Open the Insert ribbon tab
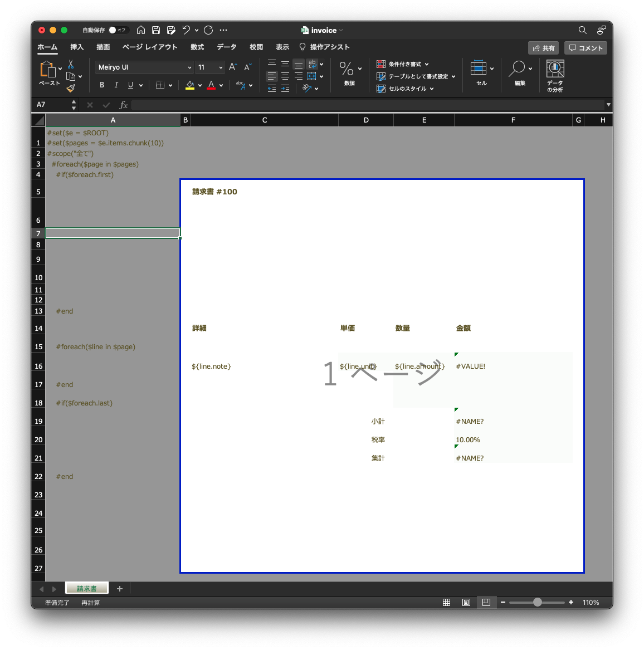Image resolution: width=644 pixels, height=650 pixels. (77, 47)
